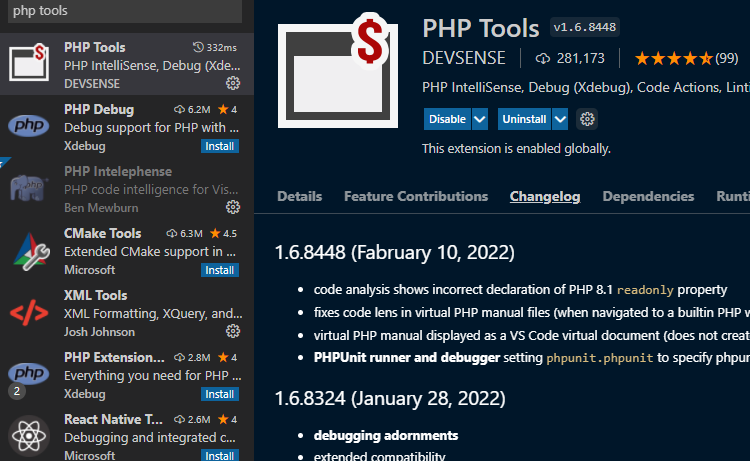Open manage gear for XML Tools

[x=232, y=331]
